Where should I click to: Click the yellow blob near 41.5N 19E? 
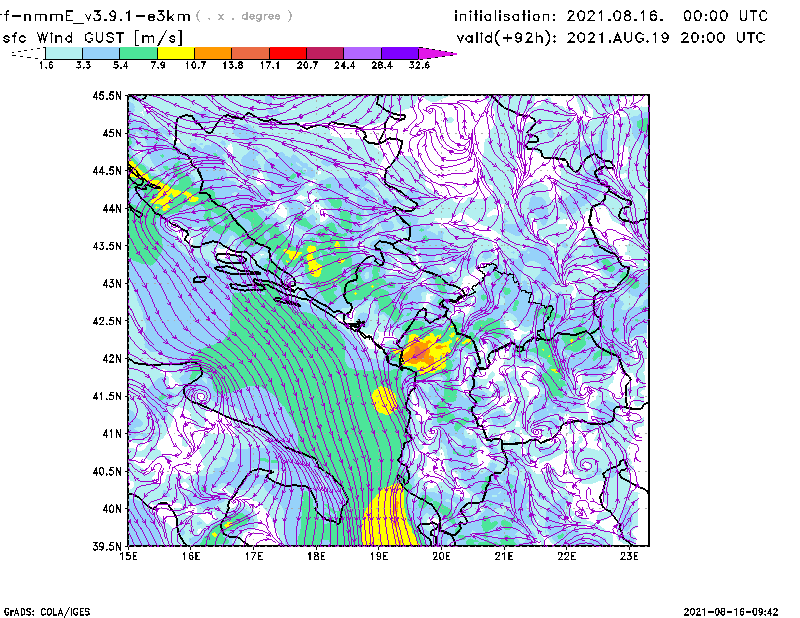click(384, 400)
